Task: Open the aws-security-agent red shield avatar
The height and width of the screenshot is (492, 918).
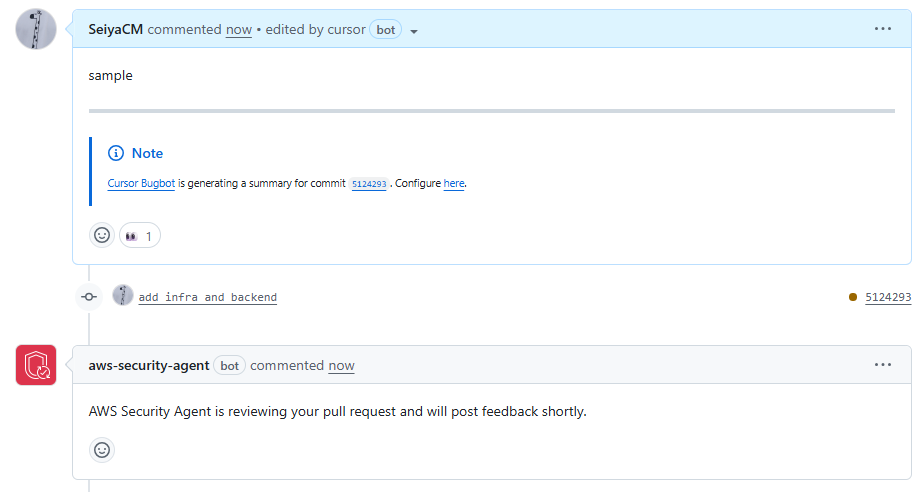Action: pyautogui.click(x=36, y=365)
